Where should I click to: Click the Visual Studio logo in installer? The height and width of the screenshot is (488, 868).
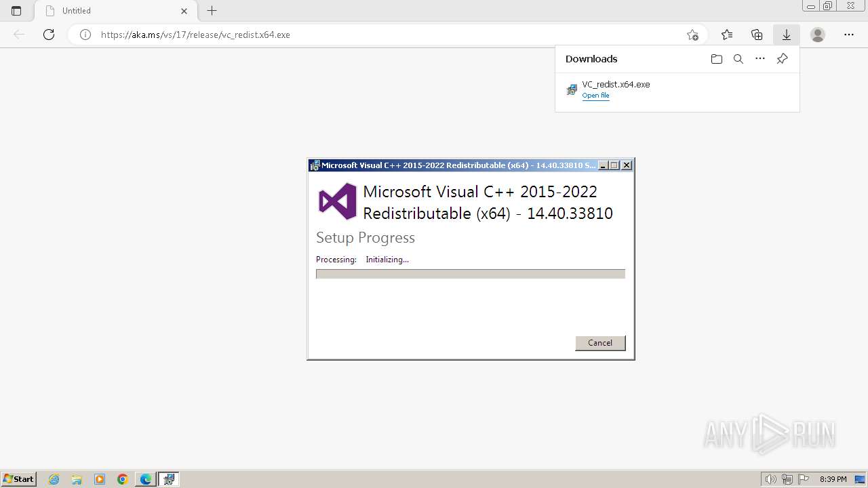[338, 201]
